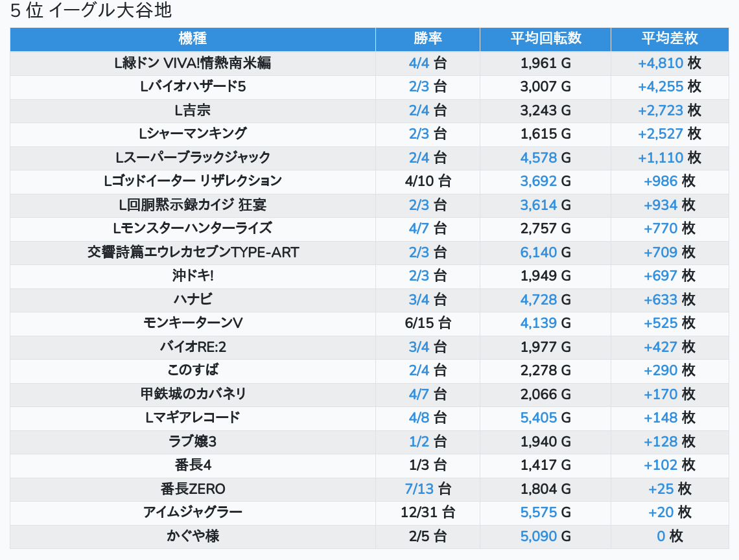Image resolution: width=739 pixels, height=560 pixels.
Task: Click average difference +4,810 枚 value
Action: (669, 63)
